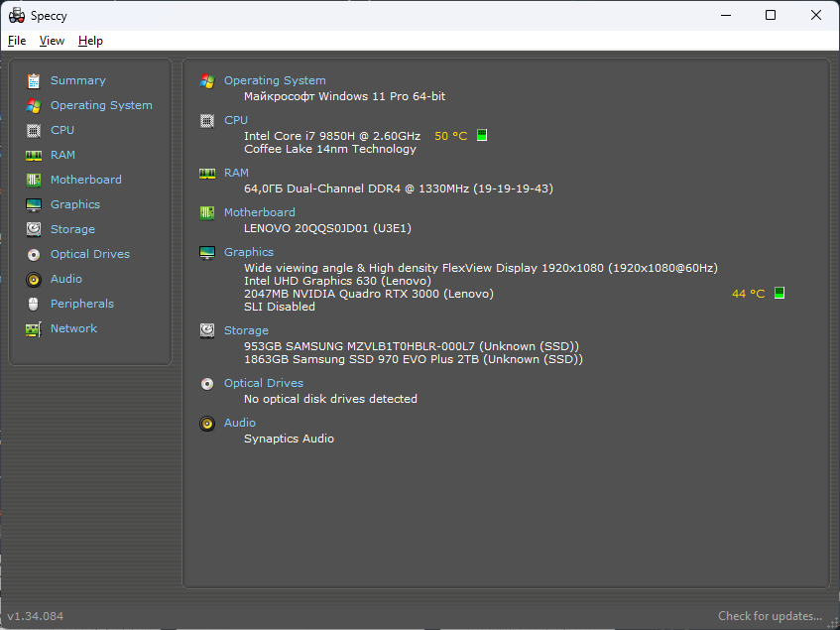
Task: Click the v1.34.084 version label
Action: tap(36, 616)
